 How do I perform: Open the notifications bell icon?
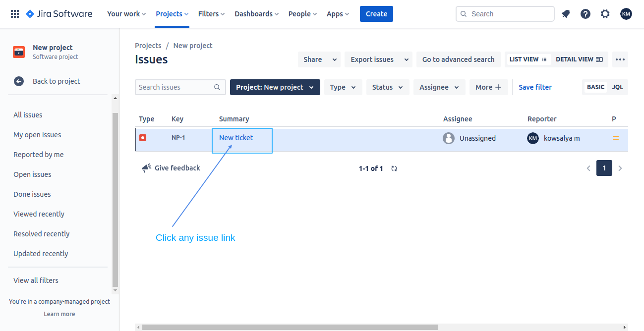click(566, 14)
